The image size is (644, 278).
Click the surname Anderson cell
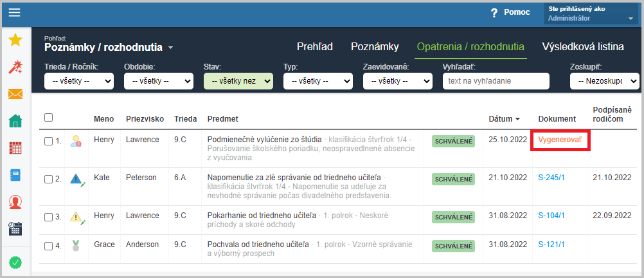click(x=142, y=245)
